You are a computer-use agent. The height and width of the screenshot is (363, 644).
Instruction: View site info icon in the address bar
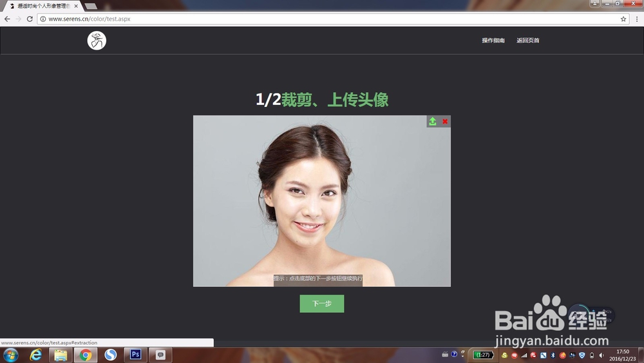point(43,19)
